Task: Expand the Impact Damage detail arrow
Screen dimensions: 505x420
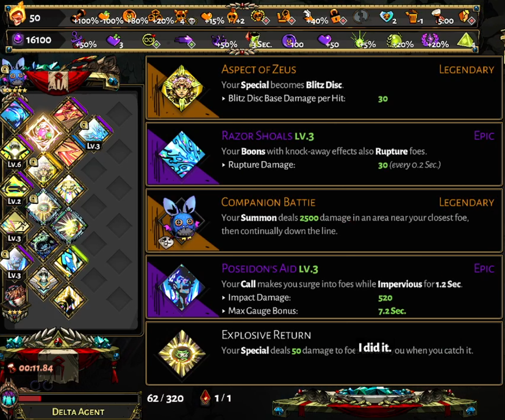Action: click(x=223, y=298)
